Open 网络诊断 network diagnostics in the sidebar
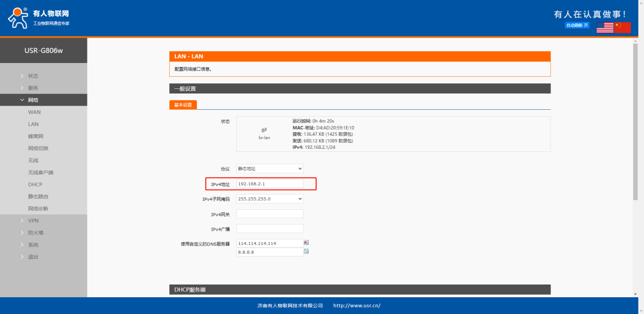This screenshot has height=314, width=644. [38, 209]
